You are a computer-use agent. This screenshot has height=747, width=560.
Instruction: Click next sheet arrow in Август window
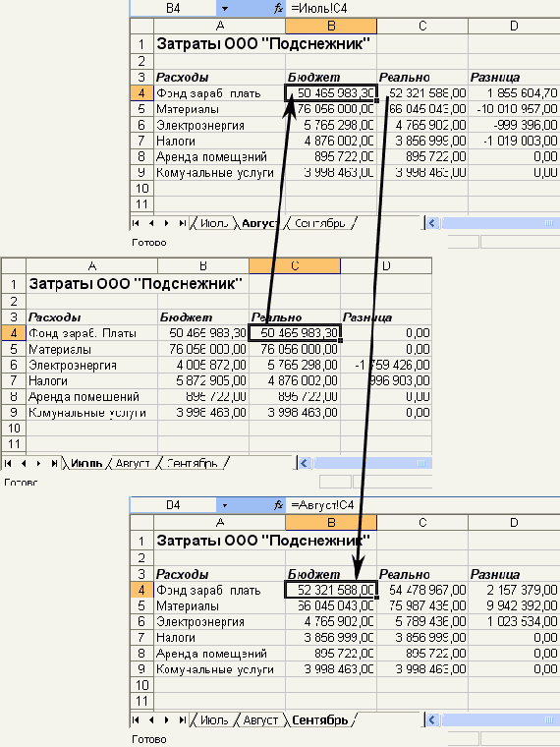[x=166, y=223]
